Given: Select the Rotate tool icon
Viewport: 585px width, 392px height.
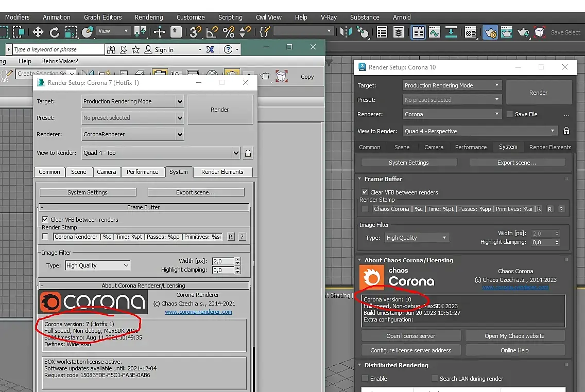Looking at the screenshot, I should [x=55, y=32].
